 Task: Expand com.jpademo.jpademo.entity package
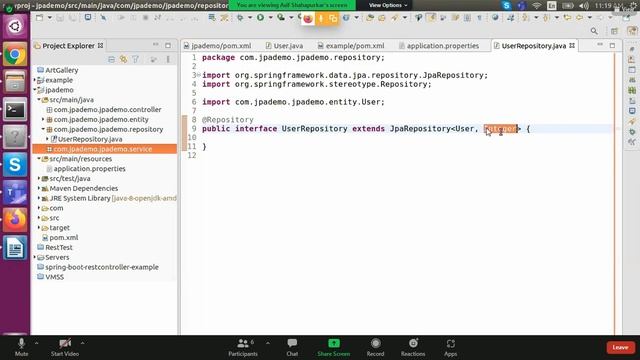(x=43, y=119)
